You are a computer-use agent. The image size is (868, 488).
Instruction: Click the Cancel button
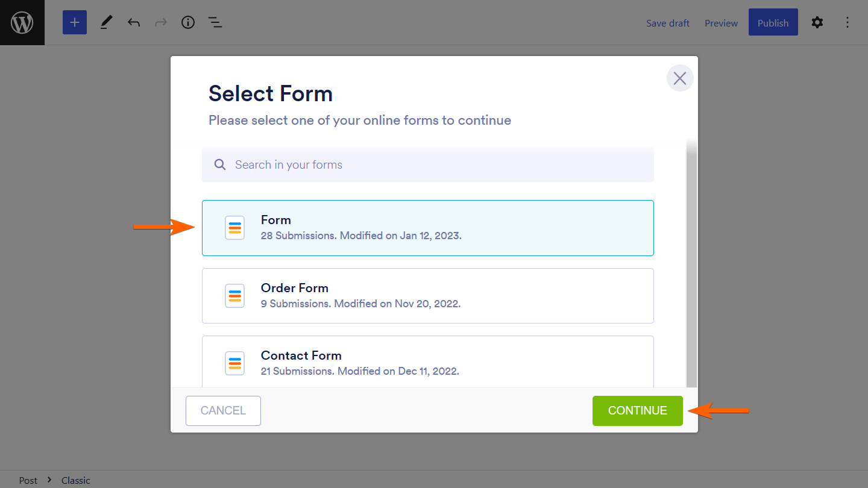point(223,411)
